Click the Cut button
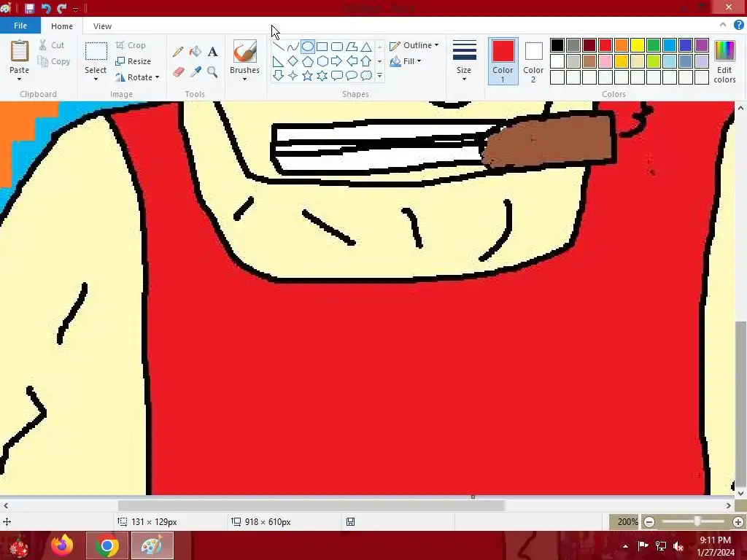Viewport: 747px width, 560px height. point(52,45)
